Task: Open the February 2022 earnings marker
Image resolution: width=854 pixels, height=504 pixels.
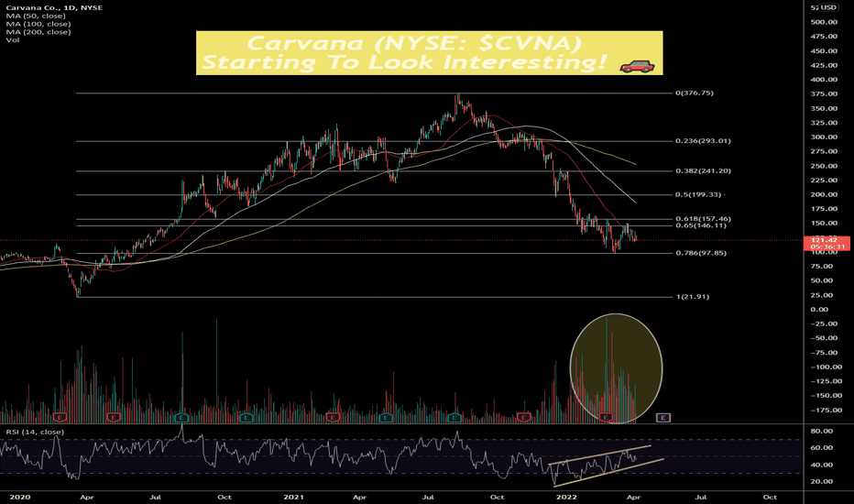Action: pyautogui.click(x=607, y=417)
